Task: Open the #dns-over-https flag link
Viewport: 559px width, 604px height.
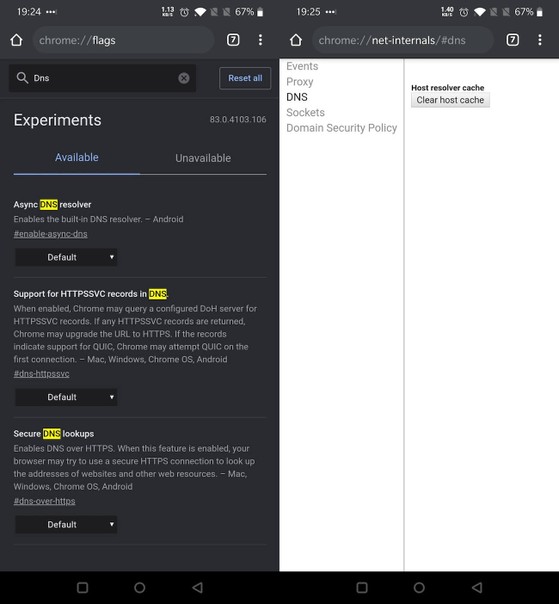Action: click(44, 501)
